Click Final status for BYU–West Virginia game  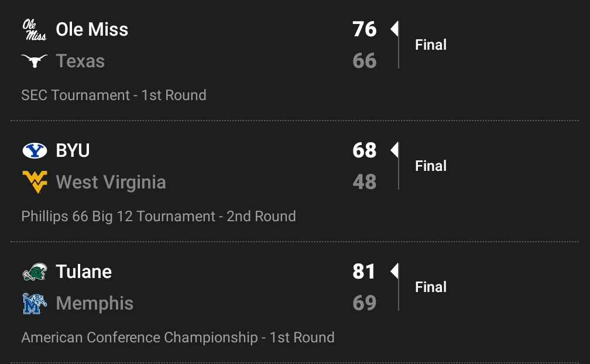click(431, 166)
